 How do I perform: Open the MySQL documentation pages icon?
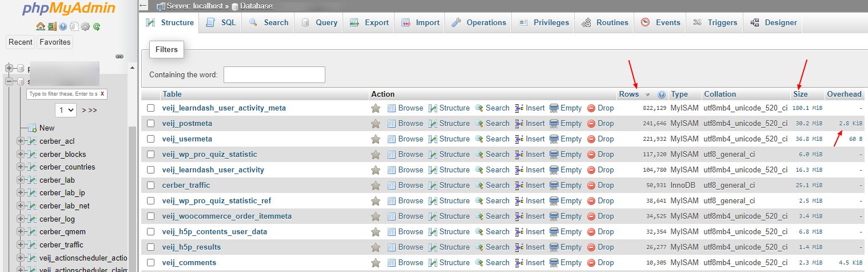pos(74,26)
